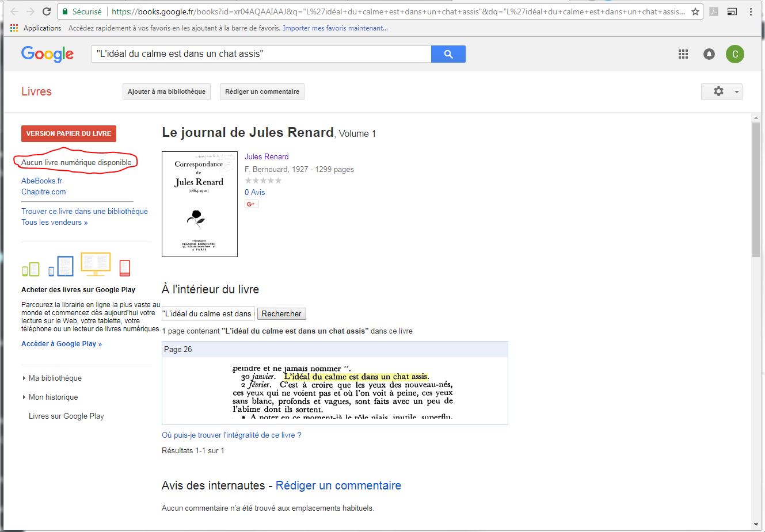Reload the current page
This screenshot has height=532, width=765.
point(47,12)
